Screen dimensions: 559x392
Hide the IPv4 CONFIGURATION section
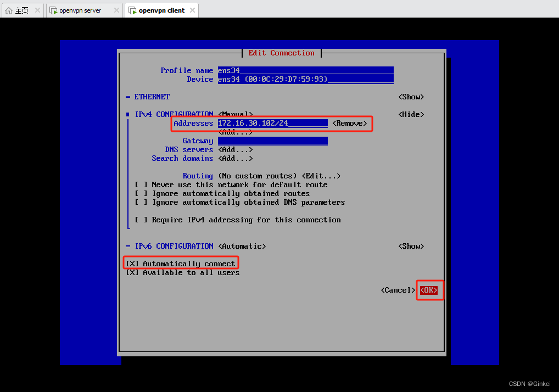click(x=411, y=114)
